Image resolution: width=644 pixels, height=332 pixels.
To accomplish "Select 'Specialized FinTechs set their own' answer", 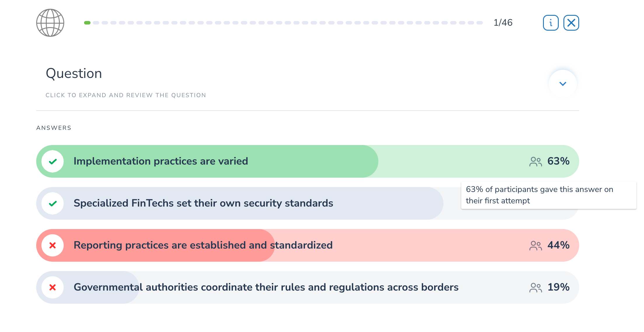I will tap(203, 203).
